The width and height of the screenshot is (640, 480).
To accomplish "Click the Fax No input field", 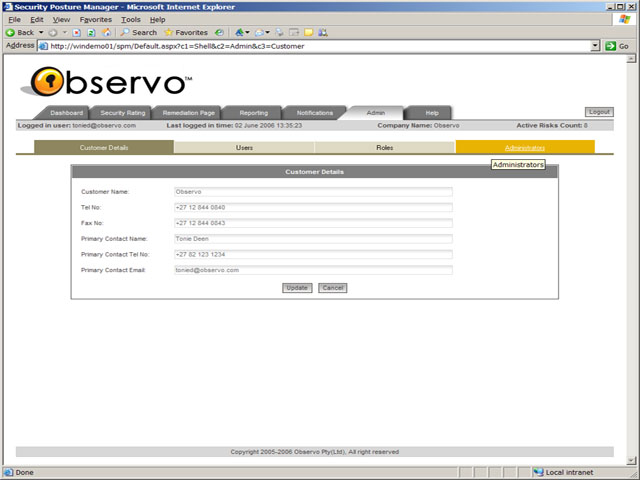I will (x=313, y=223).
